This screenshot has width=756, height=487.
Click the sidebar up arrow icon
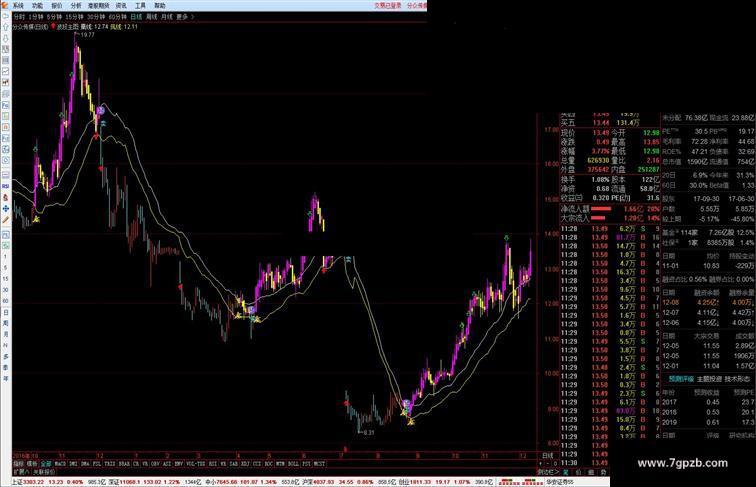(5, 27)
